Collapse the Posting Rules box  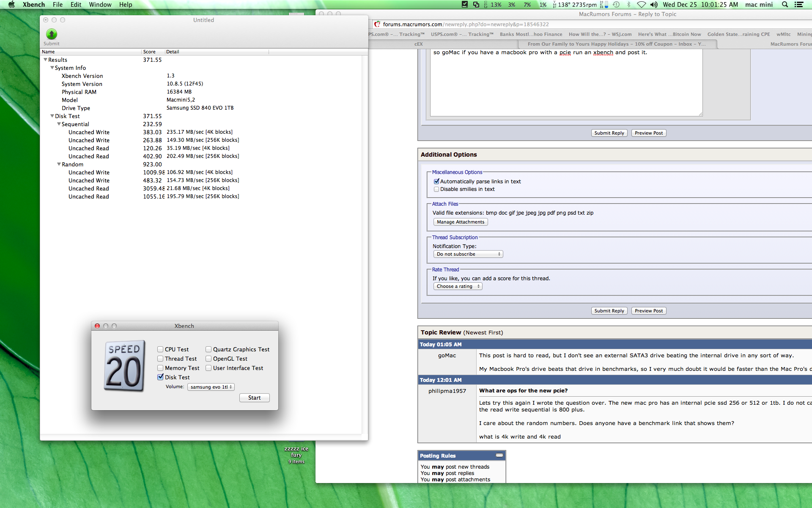click(499, 456)
